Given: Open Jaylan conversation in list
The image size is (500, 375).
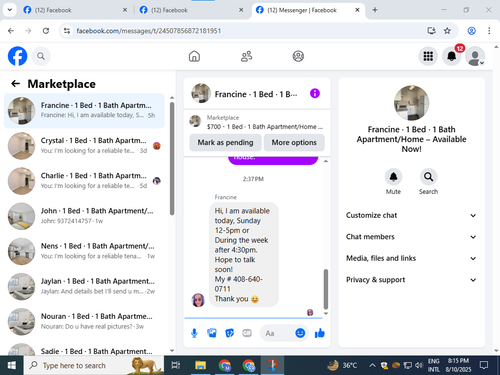Looking at the screenshot, I should (84, 286).
